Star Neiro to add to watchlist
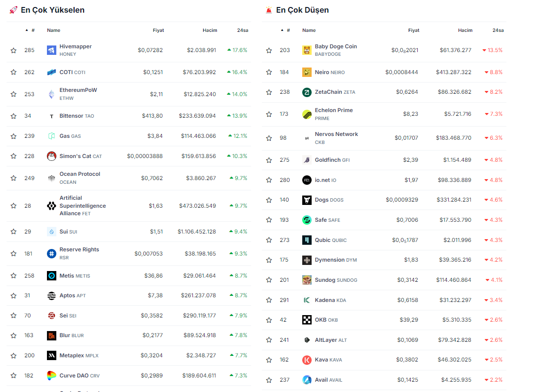The width and height of the screenshot is (543, 392). [269, 73]
